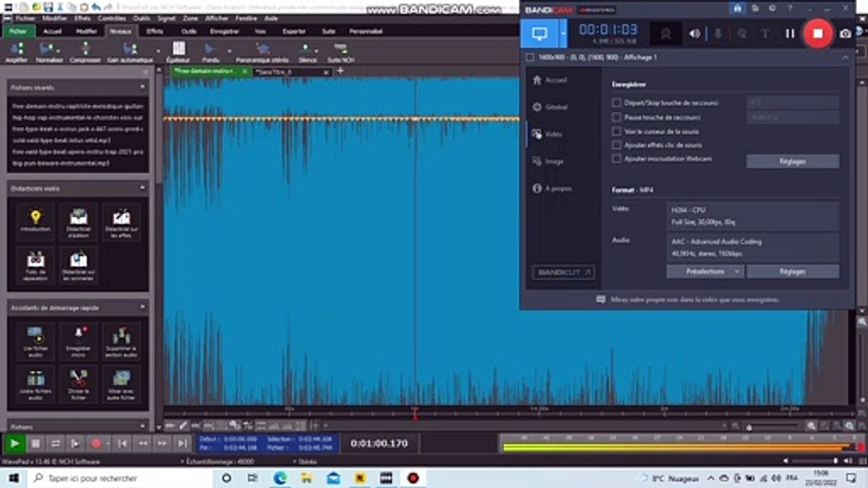868x488 pixels.
Task: Toggle Voir le curseur de la souris
Action: 616,131
